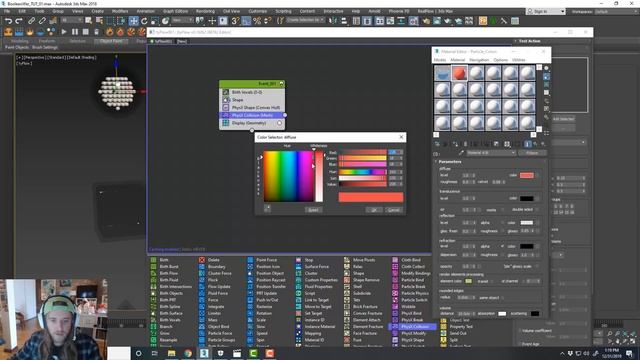
Task: Select the Display (Geometry) operator
Action: 252,123
